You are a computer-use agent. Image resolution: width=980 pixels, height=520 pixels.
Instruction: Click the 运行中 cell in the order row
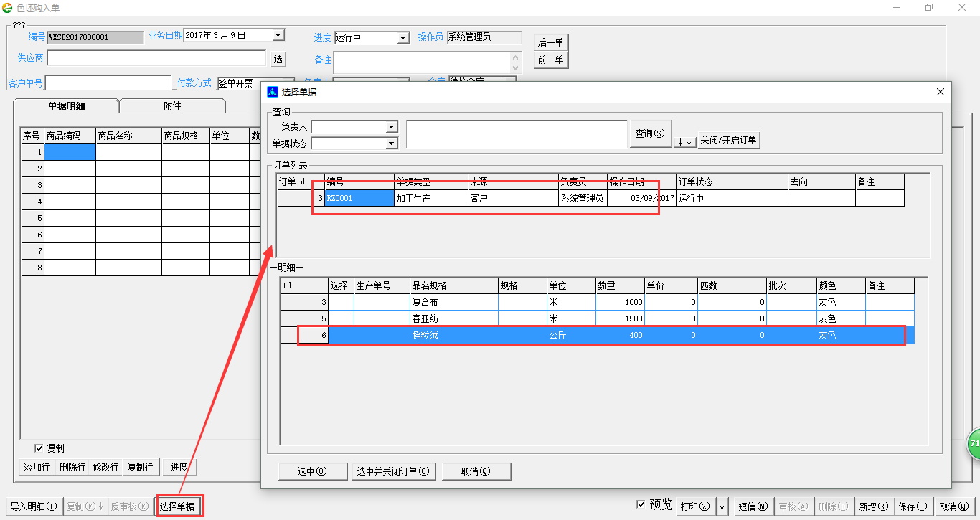click(732, 198)
